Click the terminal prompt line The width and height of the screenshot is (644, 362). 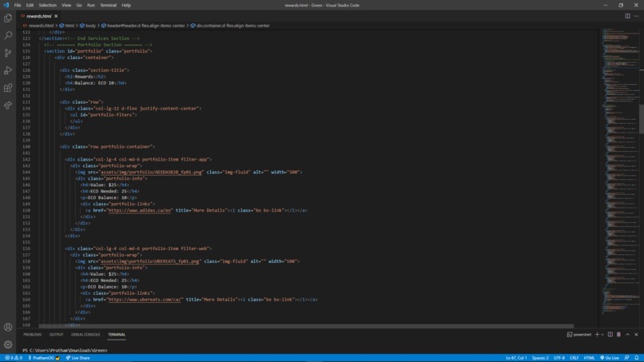pyautogui.click(x=65, y=351)
